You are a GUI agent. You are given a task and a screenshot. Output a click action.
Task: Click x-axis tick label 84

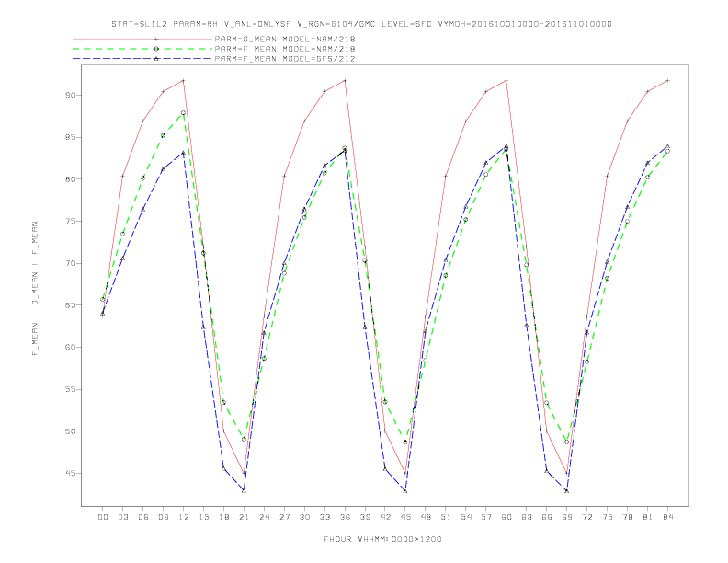point(667,517)
